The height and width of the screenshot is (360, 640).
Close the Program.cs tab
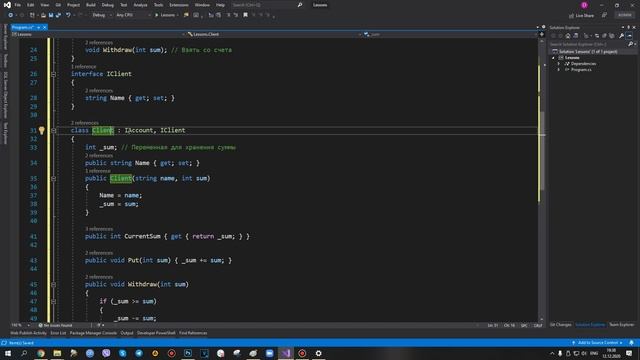point(44,27)
